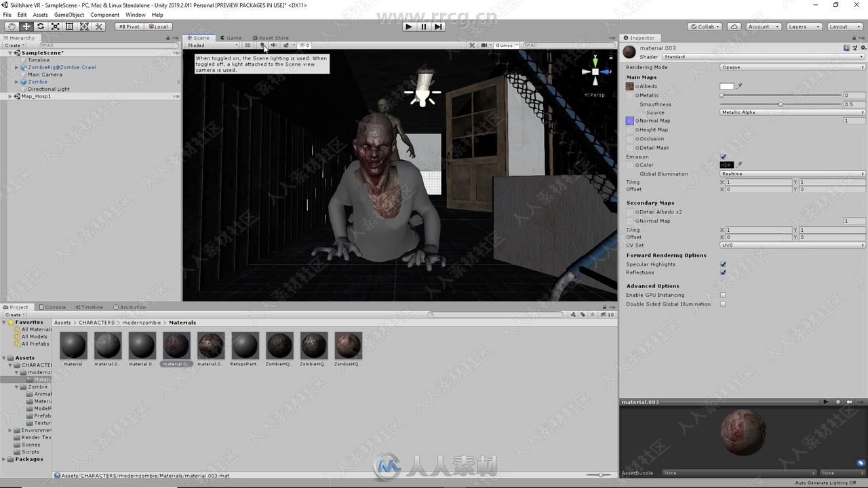Open Scene component tools wrench icon

(472, 45)
